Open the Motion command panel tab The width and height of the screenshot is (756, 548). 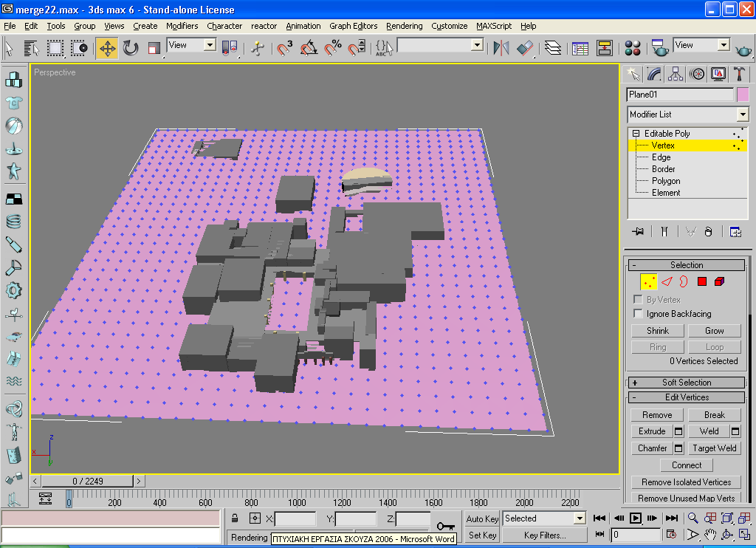coord(697,74)
